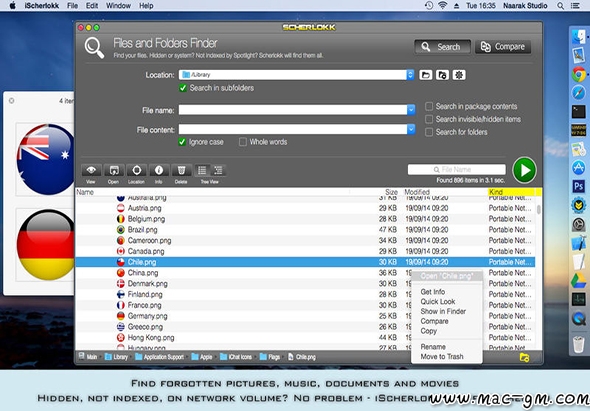Image resolution: width=590 pixels, height=411 pixels.
Task: Enable Whole words checkbox
Action: click(243, 142)
